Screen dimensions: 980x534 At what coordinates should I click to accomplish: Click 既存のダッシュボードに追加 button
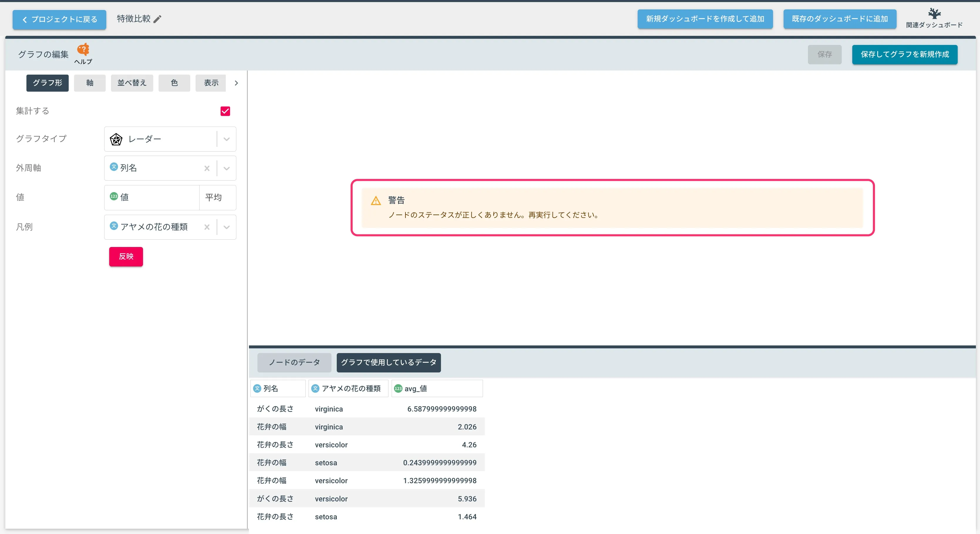pos(840,19)
